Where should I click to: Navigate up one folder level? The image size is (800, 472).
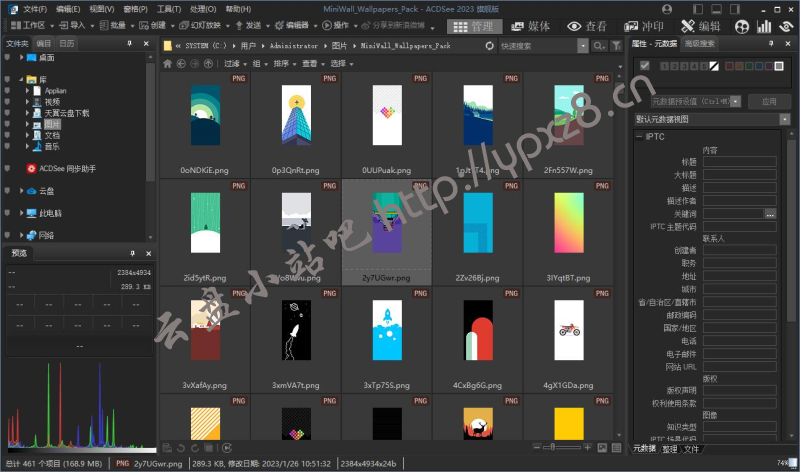point(208,64)
